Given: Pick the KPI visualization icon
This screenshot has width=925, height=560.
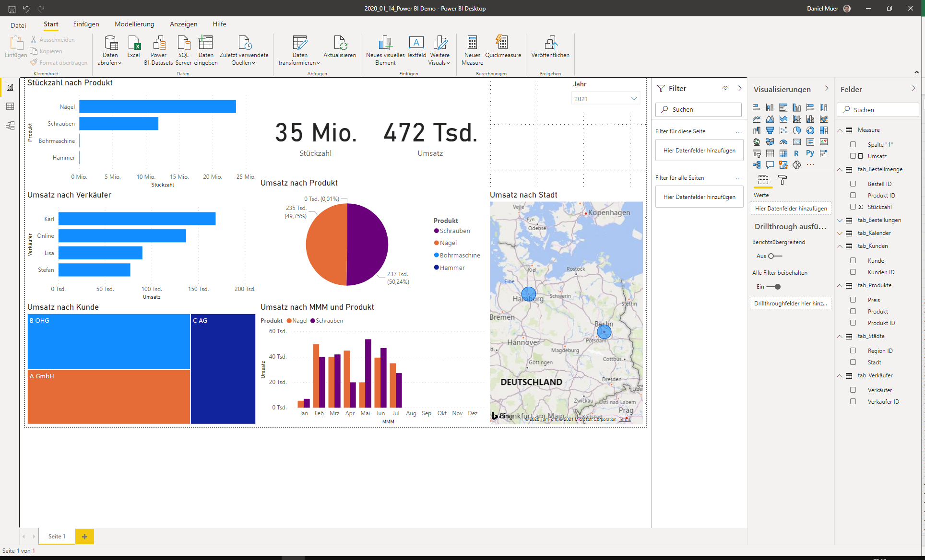Looking at the screenshot, I should click(824, 142).
